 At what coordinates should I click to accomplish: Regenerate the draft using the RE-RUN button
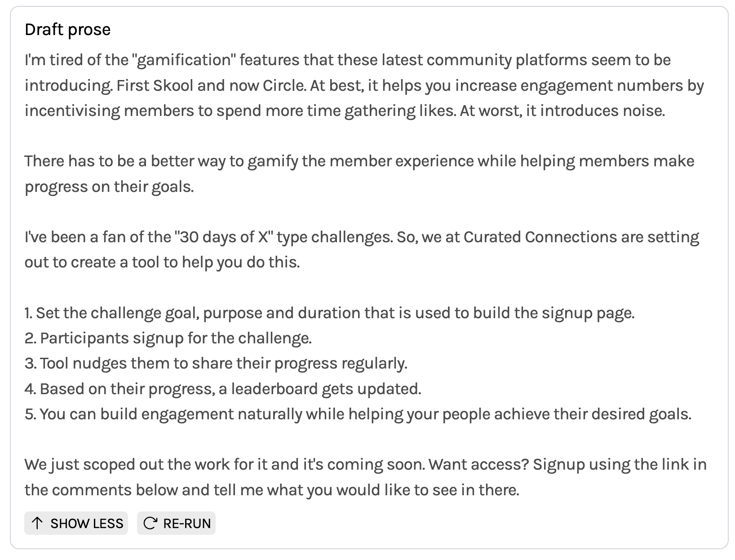pos(176,523)
